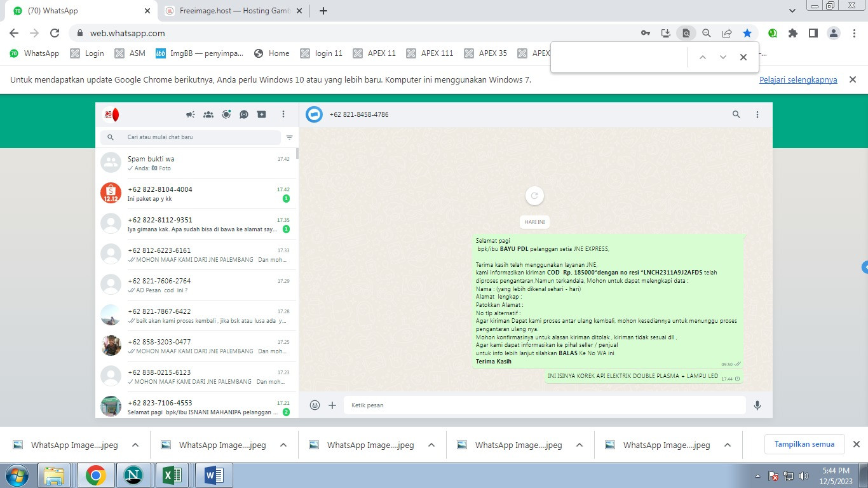Open chat with +62 838-0215-6123
The height and width of the screenshot is (488, 868).
(x=197, y=377)
